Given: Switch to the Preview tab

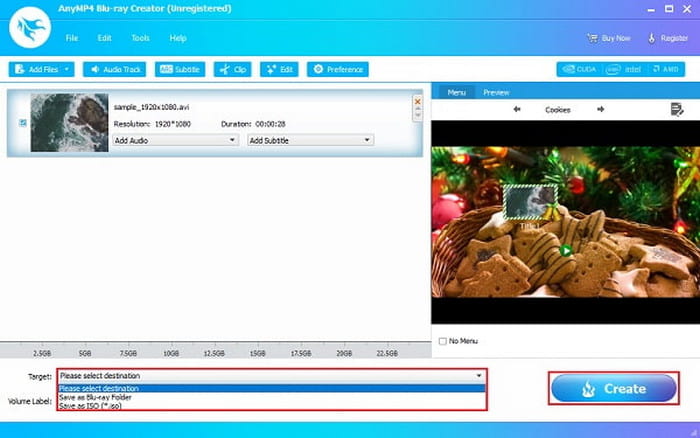Looking at the screenshot, I should pos(496,92).
